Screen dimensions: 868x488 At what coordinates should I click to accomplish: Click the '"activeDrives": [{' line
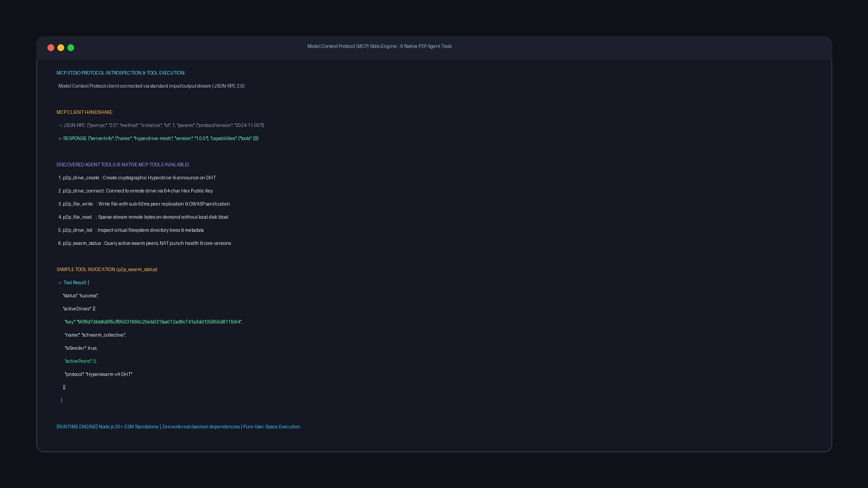click(x=79, y=309)
